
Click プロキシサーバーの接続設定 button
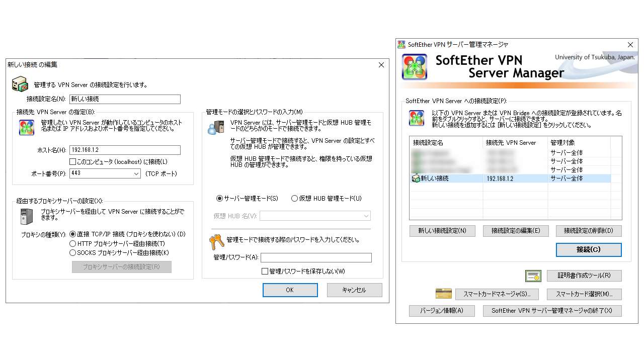pyautogui.click(x=122, y=267)
